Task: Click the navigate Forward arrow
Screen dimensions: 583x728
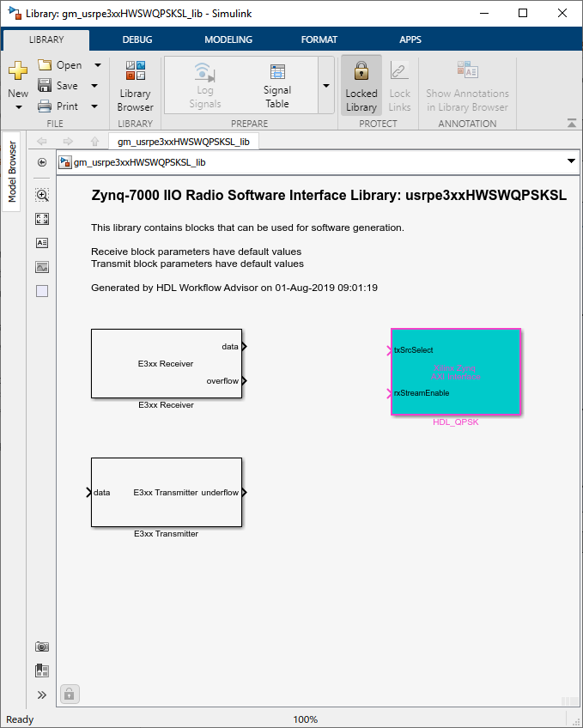Action: click(x=68, y=141)
